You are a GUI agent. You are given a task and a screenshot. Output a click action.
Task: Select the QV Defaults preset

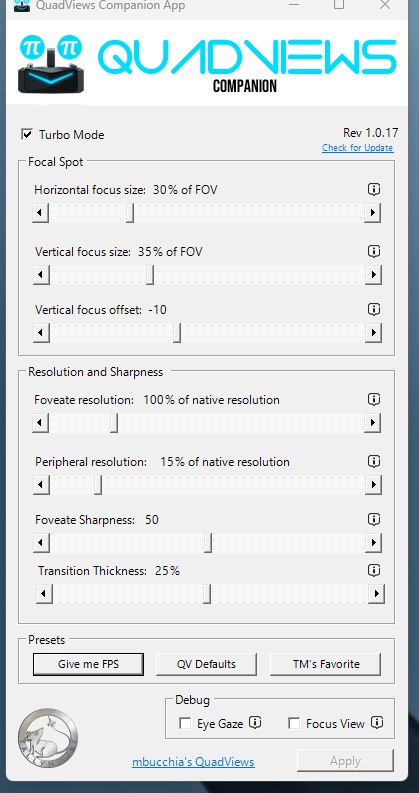click(206, 664)
